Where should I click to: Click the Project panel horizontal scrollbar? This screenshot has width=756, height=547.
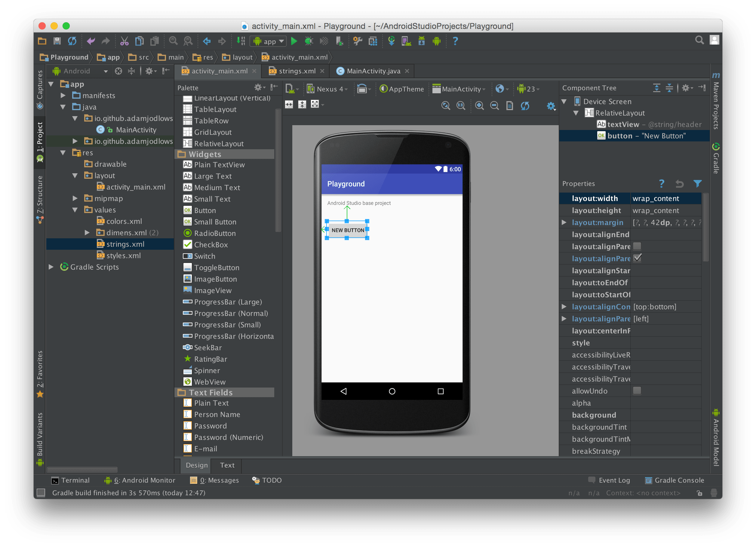[x=82, y=470]
